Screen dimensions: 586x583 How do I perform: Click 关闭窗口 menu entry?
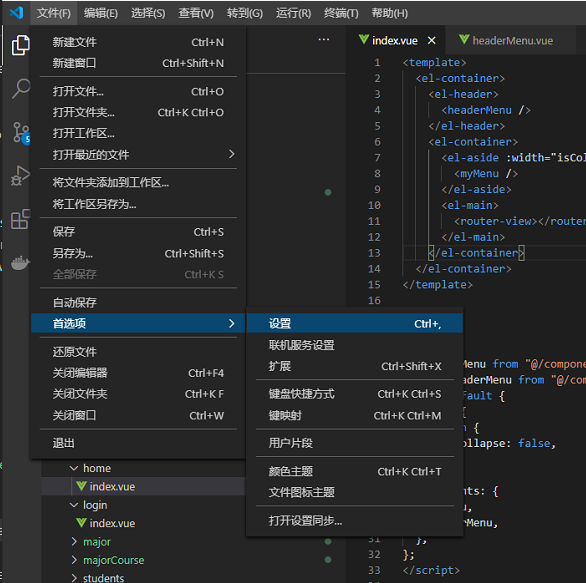tap(138, 415)
